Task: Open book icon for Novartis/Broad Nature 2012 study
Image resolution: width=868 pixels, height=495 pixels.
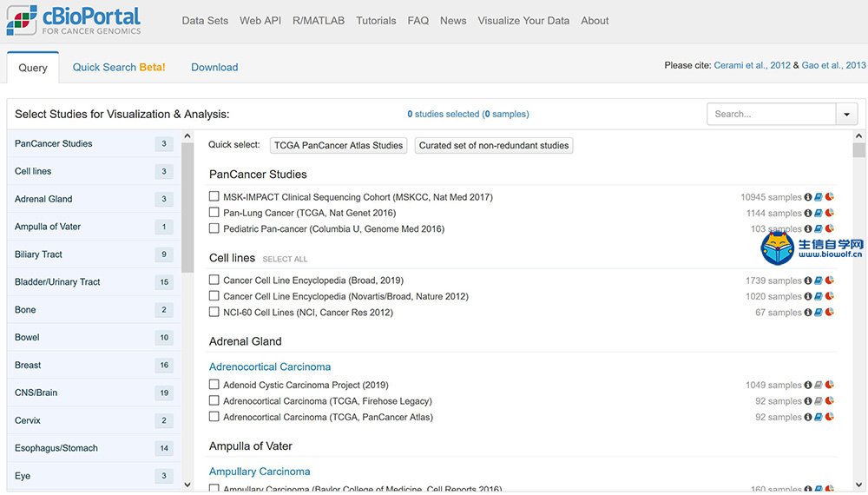Action: click(x=819, y=296)
